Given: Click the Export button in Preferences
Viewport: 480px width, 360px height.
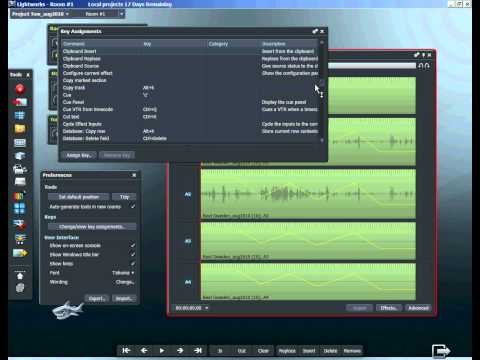Looking at the screenshot, I should pyautogui.click(x=97, y=298).
